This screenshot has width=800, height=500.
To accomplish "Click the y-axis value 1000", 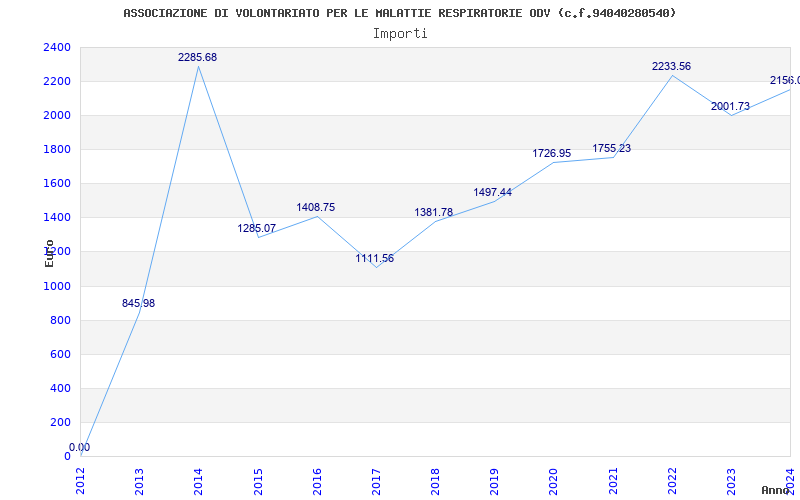I will [x=57, y=287].
